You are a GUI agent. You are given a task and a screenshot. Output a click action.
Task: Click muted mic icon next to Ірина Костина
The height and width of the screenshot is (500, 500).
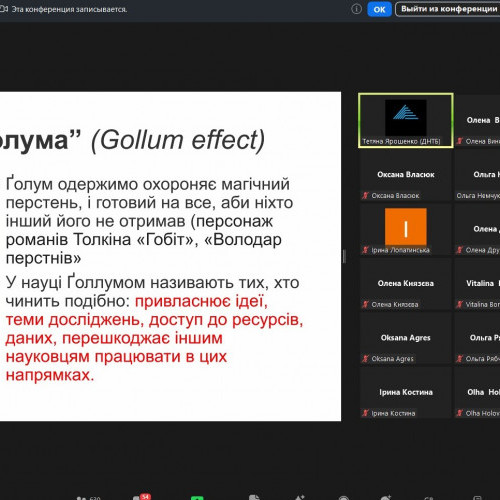(366, 413)
